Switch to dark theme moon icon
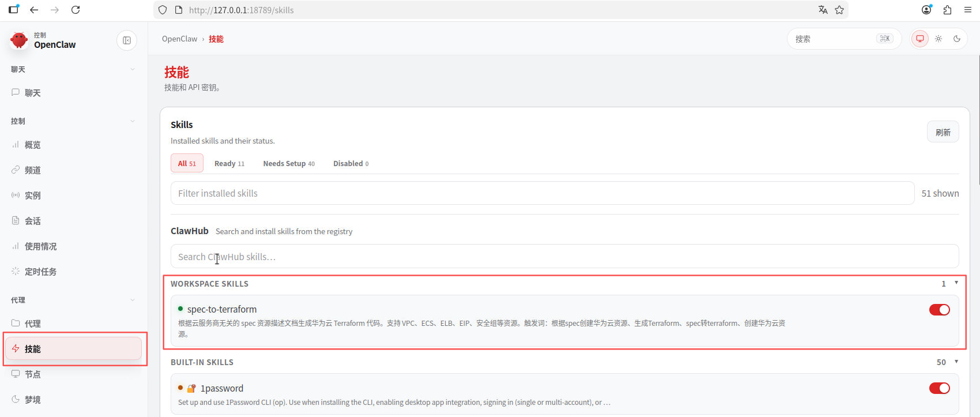This screenshot has width=980, height=417. tap(957, 39)
